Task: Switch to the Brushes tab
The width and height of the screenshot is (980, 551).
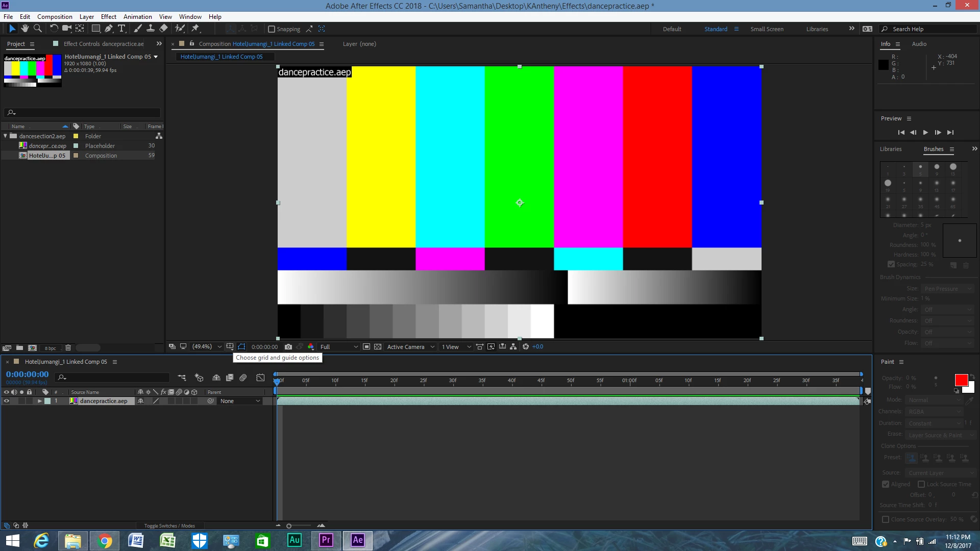Action: [x=933, y=149]
